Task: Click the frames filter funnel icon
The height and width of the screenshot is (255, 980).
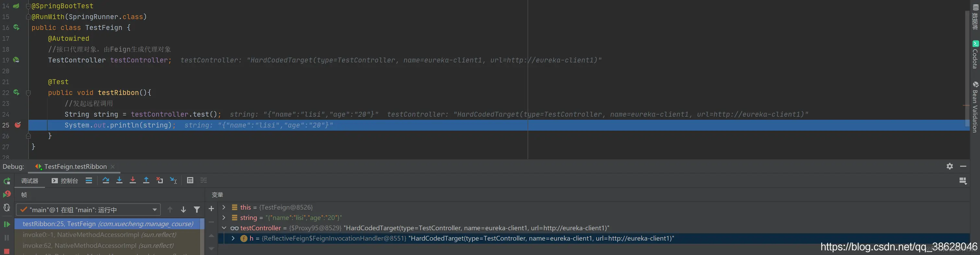Action: tap(197, 210)
